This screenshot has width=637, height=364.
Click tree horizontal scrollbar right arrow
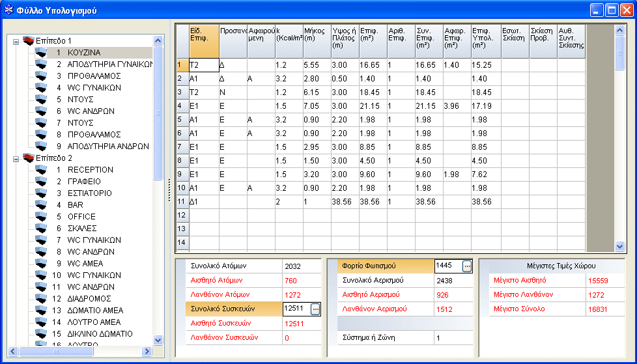point(147,352)
